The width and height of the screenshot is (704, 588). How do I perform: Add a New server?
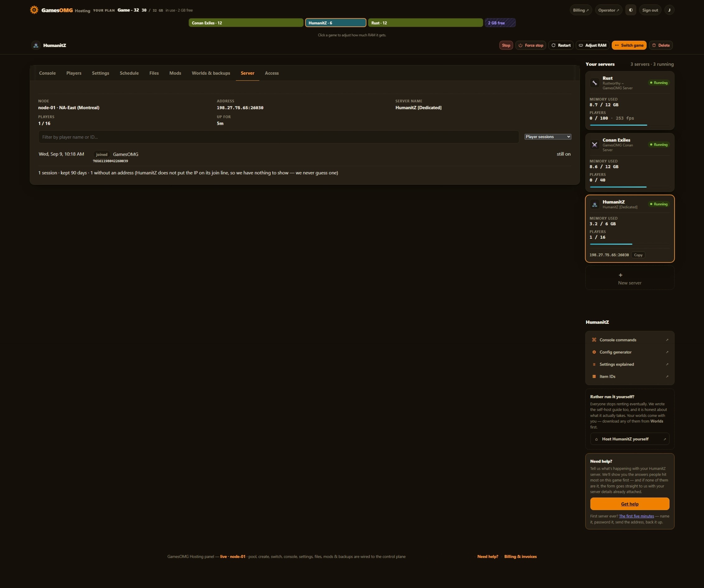(630, 278)
